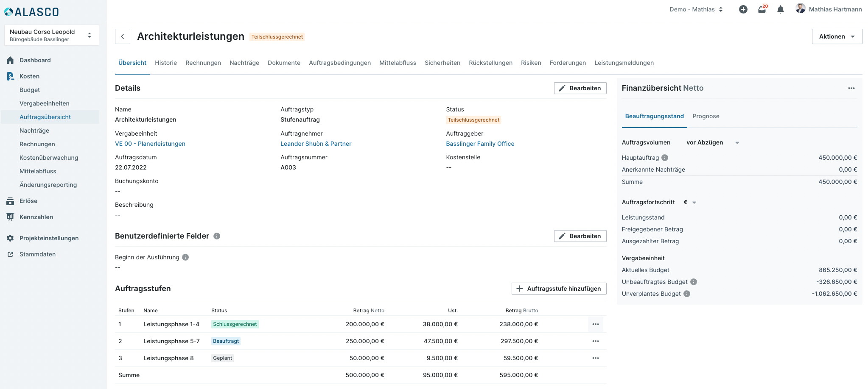Open the Leistungsmeldungen tab
The width and height of the screenshot is (868, 389).
coord(624,63)
